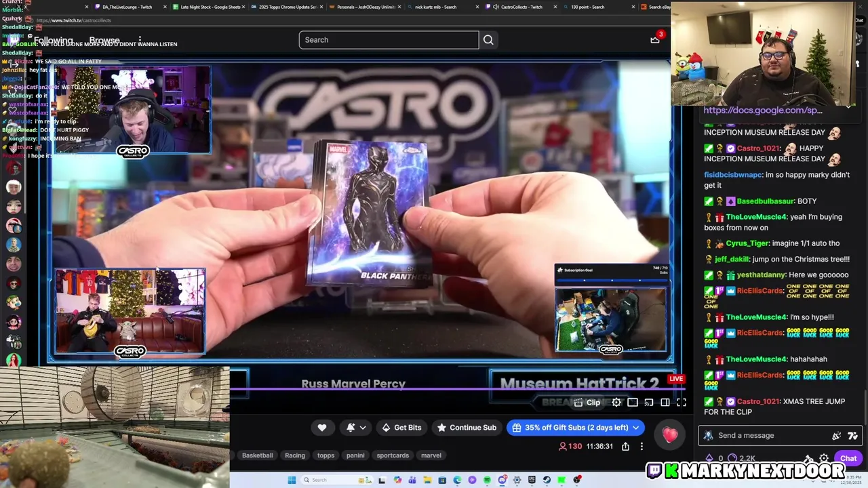
Task: Open the Browse page
Action: [104, 40]
